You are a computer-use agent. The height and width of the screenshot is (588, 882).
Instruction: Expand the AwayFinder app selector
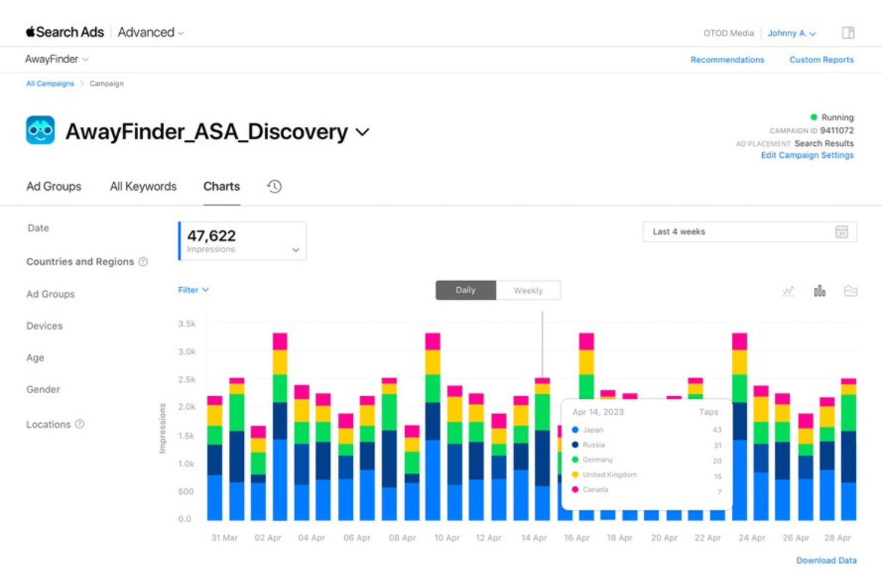[x=57, y=59]
